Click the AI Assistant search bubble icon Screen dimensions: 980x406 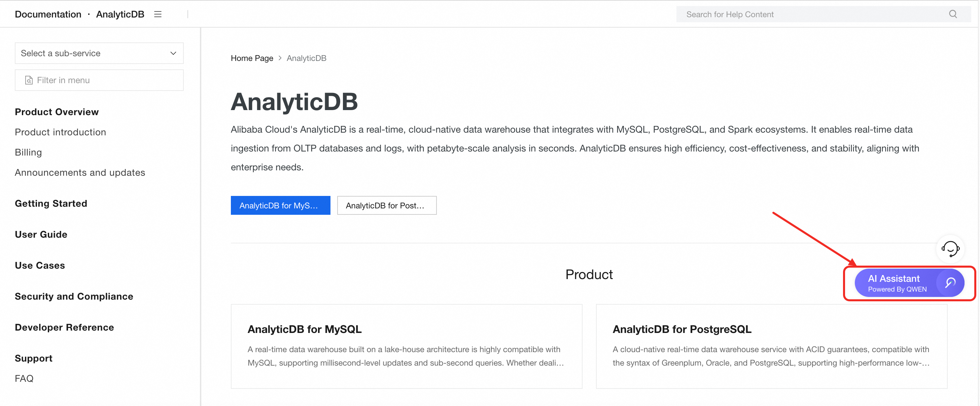click(950, 283)
